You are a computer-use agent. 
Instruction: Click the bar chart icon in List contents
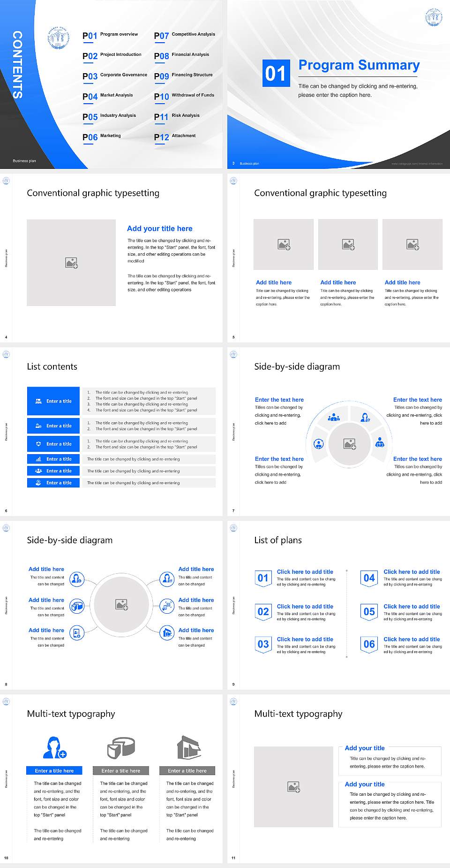[38, 459]
